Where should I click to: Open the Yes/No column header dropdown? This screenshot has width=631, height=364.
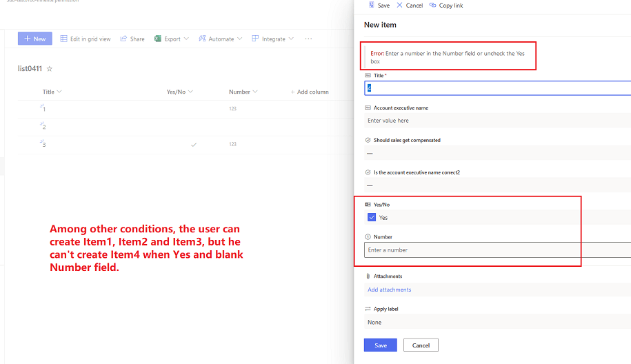pos(180,92)
